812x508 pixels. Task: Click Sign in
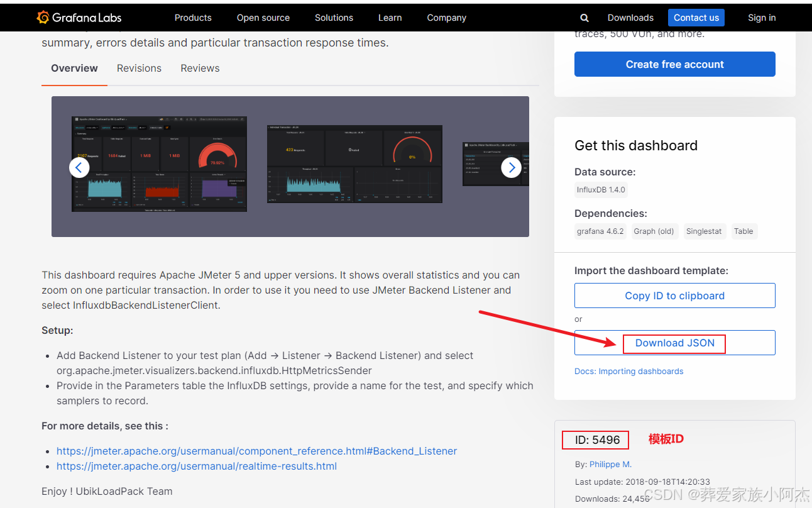pos(762,18)
